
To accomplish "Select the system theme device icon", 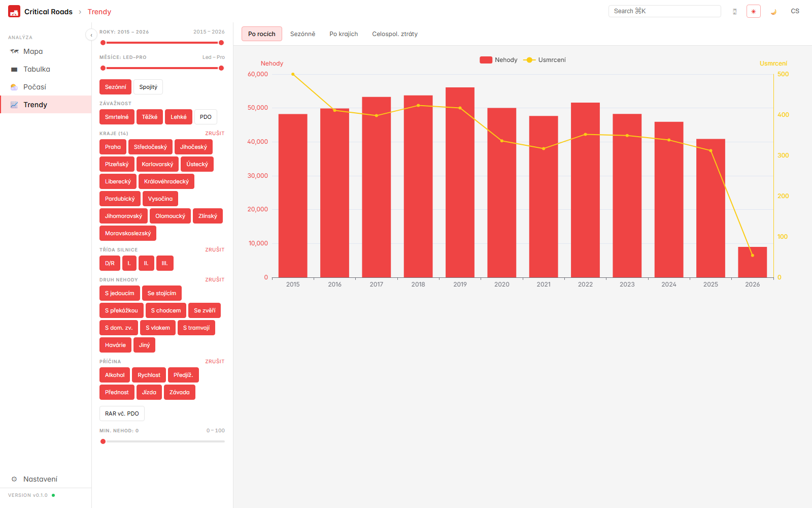I will point(734,11).
